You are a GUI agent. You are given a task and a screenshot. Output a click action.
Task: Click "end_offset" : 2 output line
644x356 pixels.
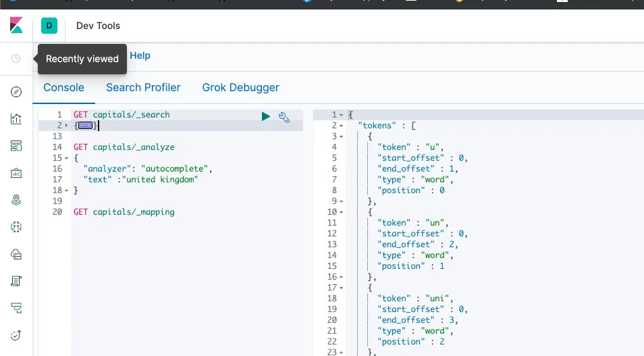418,244
